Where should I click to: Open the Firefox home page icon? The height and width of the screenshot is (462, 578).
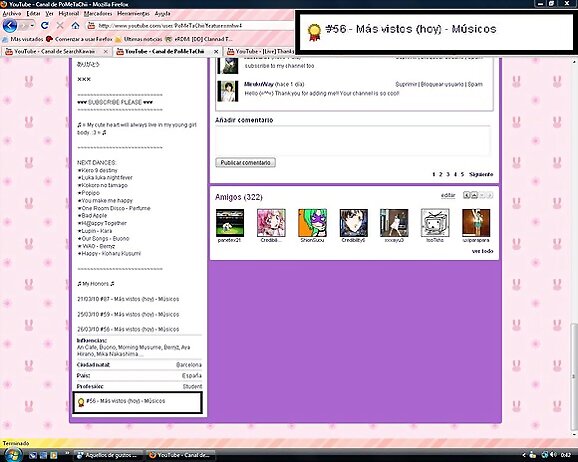(76, 25)
